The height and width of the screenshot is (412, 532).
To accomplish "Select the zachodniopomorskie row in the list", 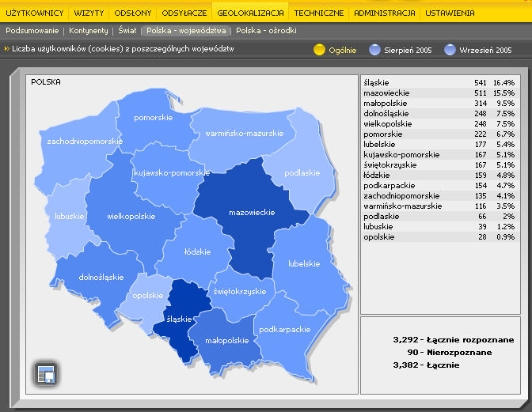I will coord(440,196).
